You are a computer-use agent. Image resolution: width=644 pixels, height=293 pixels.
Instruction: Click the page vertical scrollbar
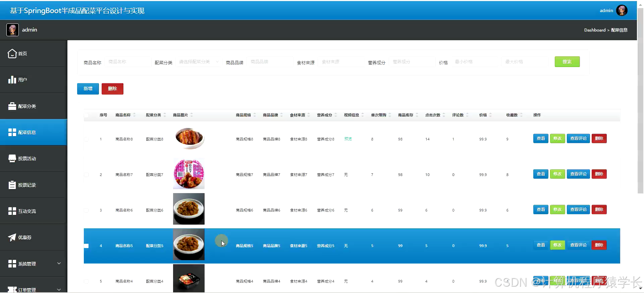pyautogui.click(x=640, y=101)
